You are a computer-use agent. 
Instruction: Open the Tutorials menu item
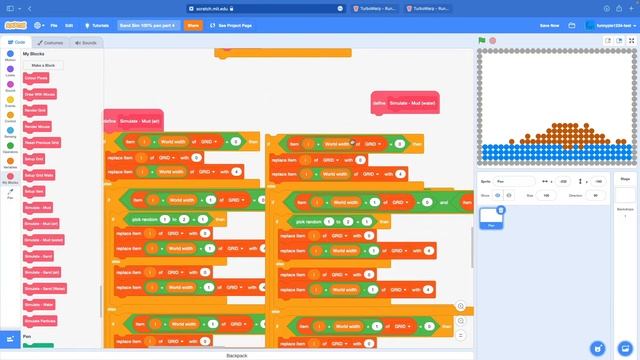point(97,25)
